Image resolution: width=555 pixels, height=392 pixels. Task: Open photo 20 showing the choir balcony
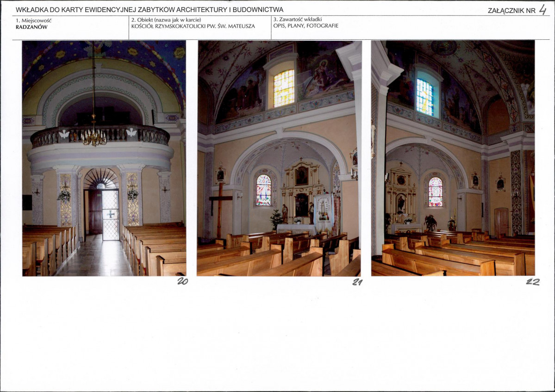pos(104,158)
